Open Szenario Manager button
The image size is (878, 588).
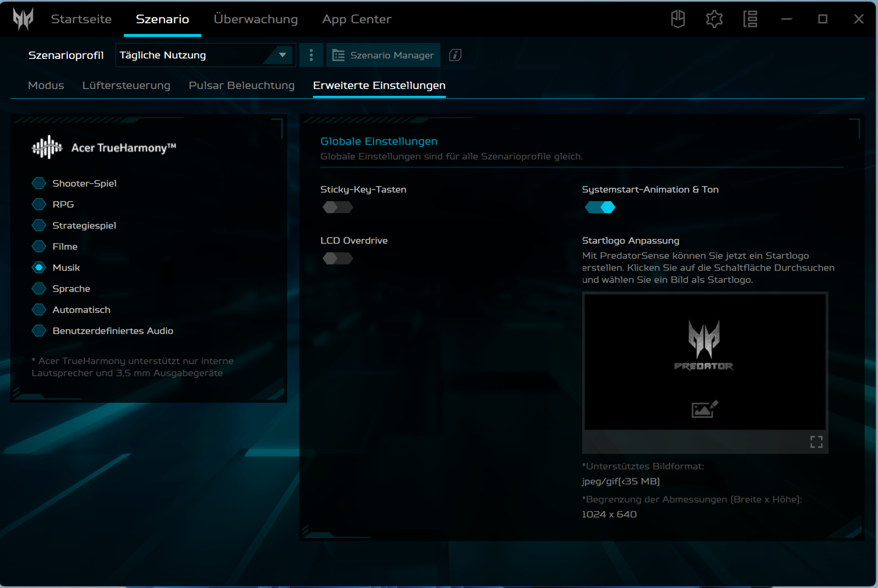point(383,55)
